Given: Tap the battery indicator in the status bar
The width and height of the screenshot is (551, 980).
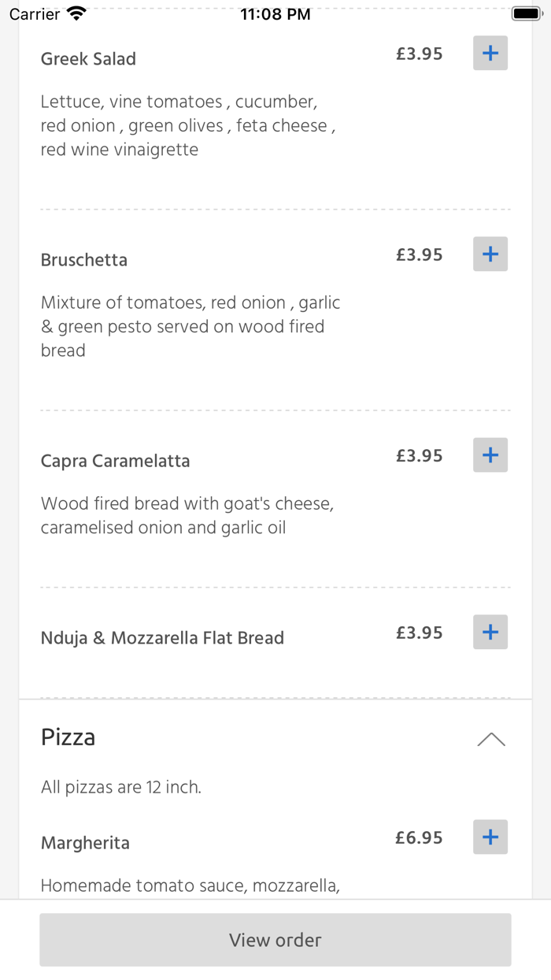Looking at the screenshot, I should [526, 12].
